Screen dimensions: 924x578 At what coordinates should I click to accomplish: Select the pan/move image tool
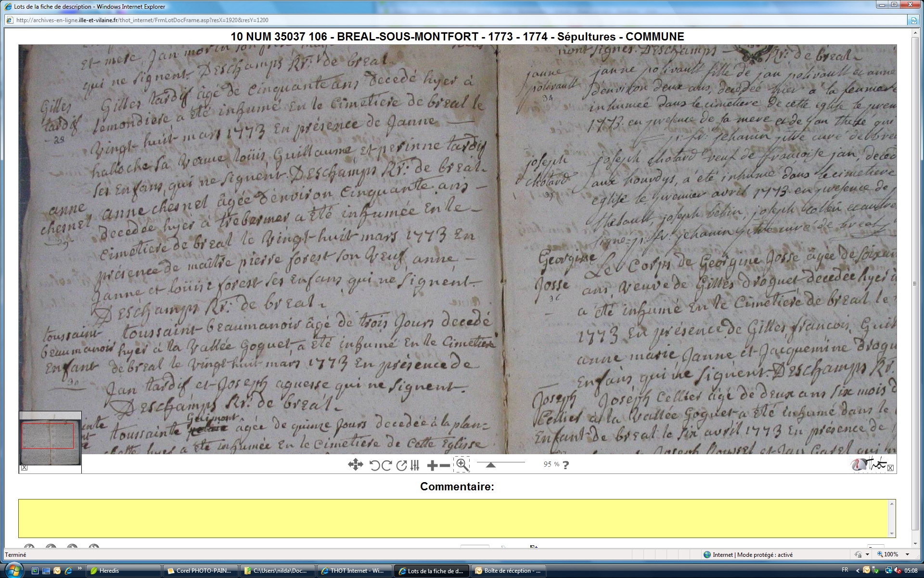[x=355, y=465]
